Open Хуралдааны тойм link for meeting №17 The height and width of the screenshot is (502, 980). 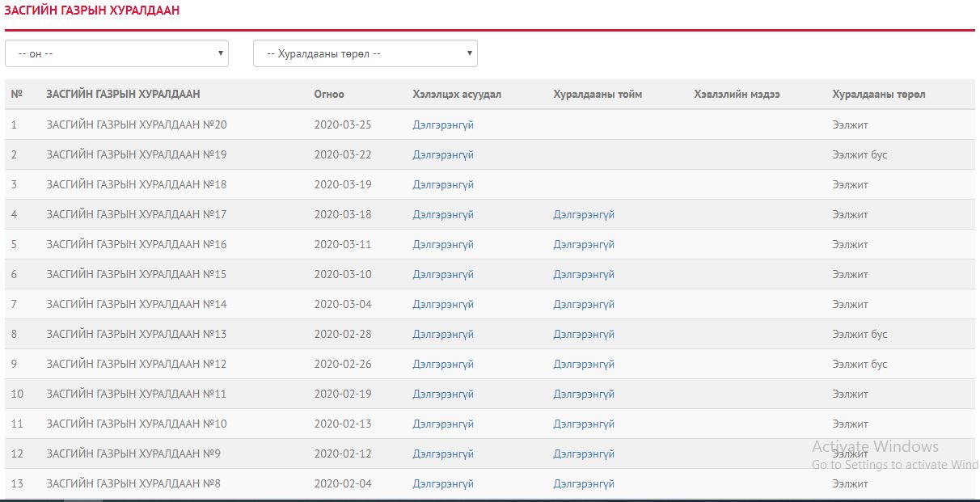click(x=584, y=215)
